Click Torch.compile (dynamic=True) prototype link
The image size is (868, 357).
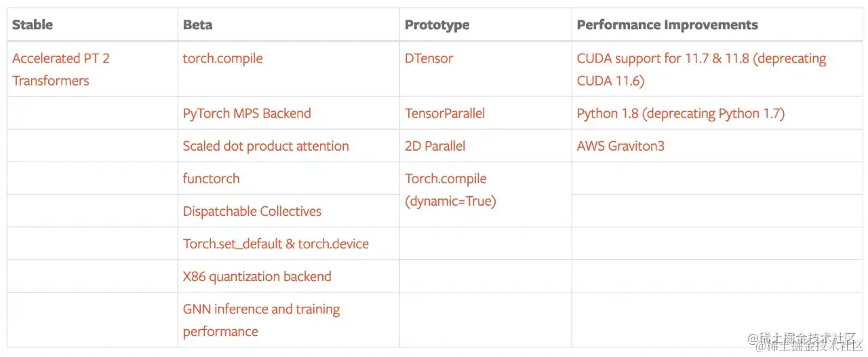450,190
